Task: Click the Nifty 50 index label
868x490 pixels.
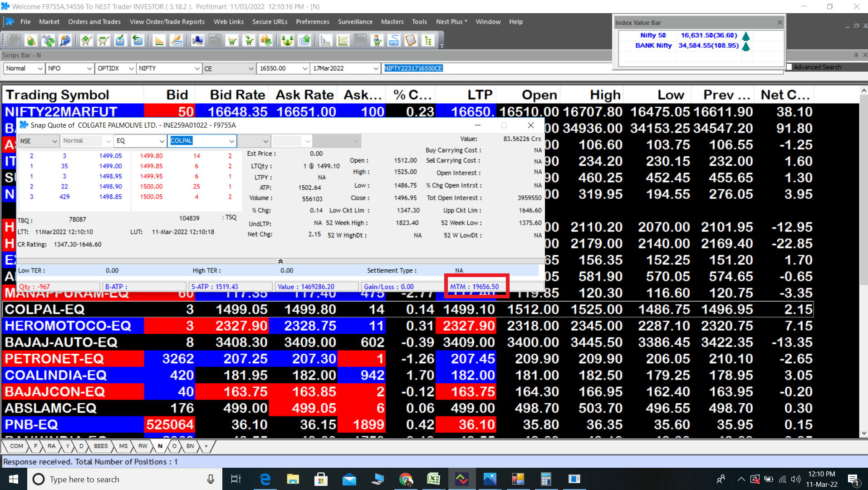Action: click(652, 35)
